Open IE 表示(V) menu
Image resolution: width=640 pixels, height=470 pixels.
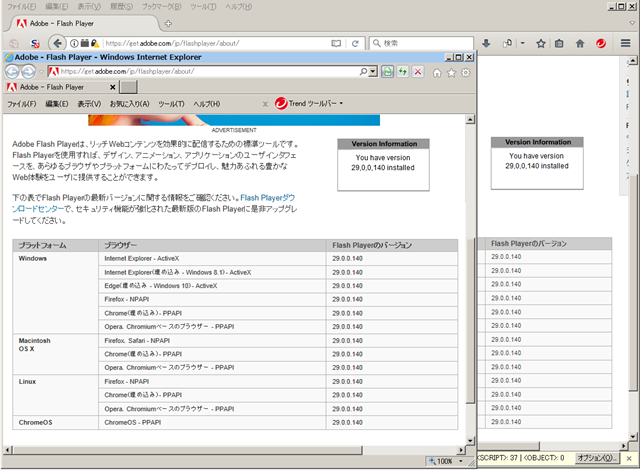click(x=89, y=104)
